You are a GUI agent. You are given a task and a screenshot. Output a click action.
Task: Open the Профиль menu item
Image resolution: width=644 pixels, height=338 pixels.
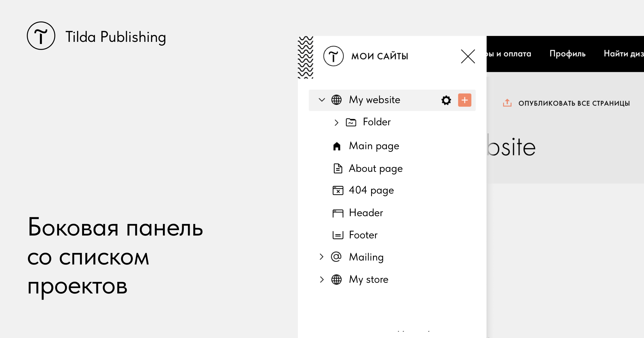(567, 54)
